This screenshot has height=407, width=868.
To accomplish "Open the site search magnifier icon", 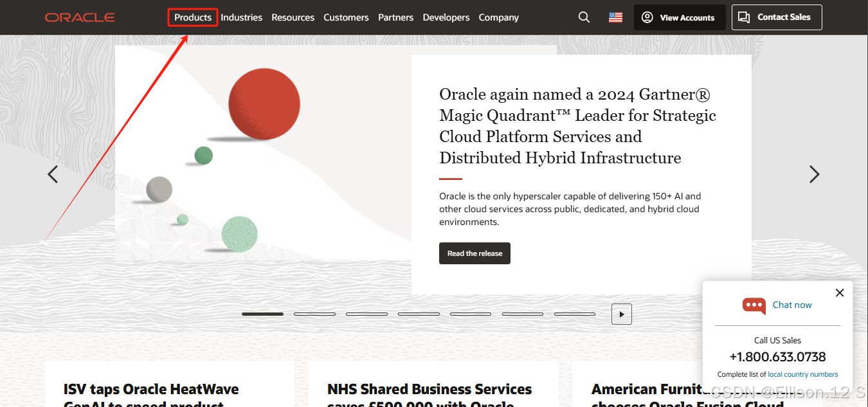I will point(584,17).
